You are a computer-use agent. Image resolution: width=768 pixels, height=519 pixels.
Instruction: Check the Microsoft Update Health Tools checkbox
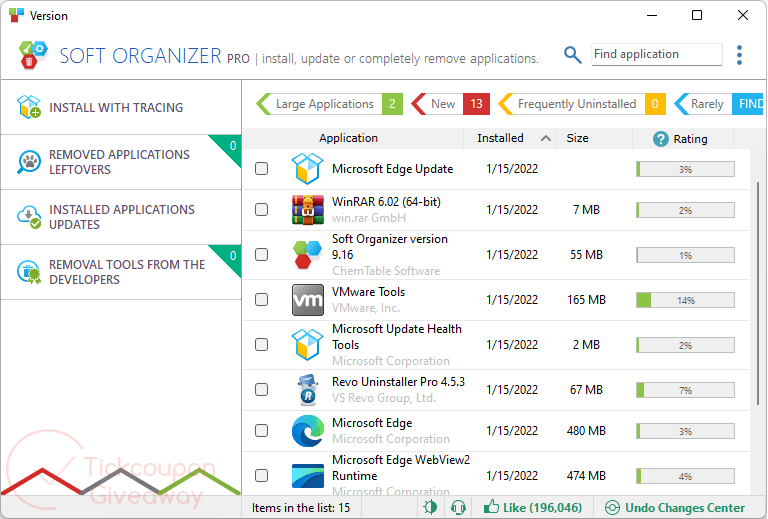point(262,345)
